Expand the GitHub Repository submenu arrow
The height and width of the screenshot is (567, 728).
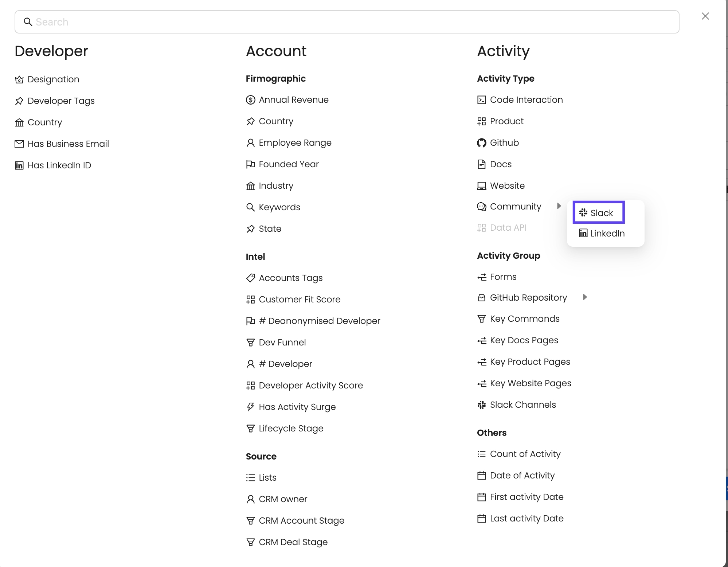click(585, 297)
